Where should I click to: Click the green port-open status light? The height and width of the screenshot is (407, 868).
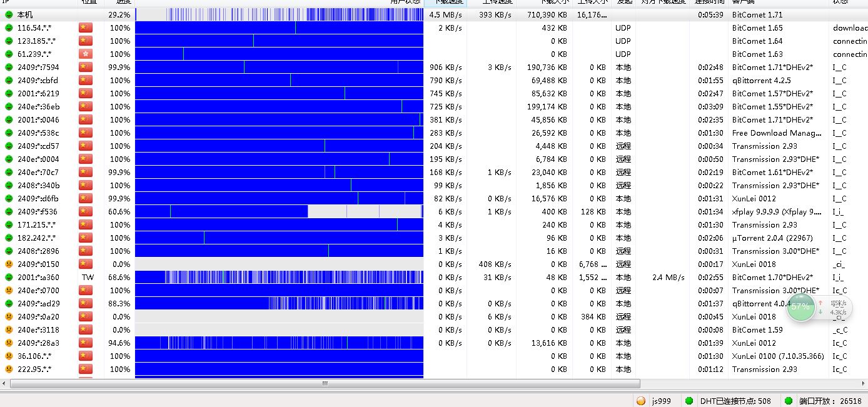tap(789, 401)
